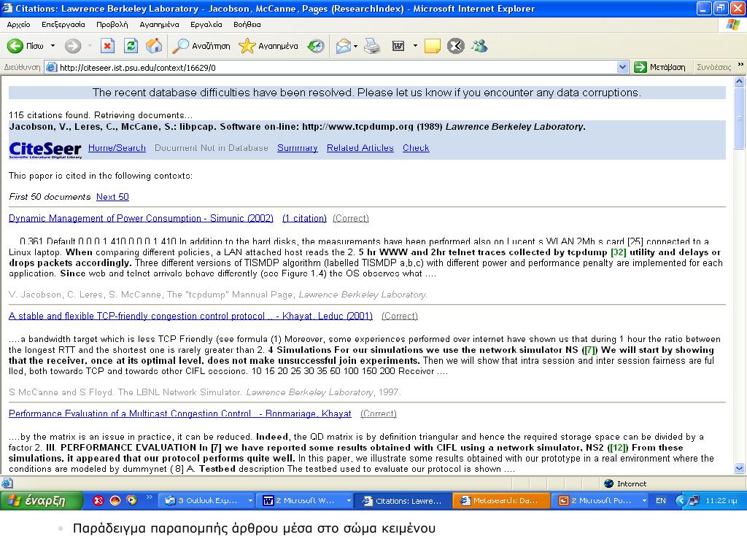Go back with the Πίσω arrow icon

pos(15,46)
